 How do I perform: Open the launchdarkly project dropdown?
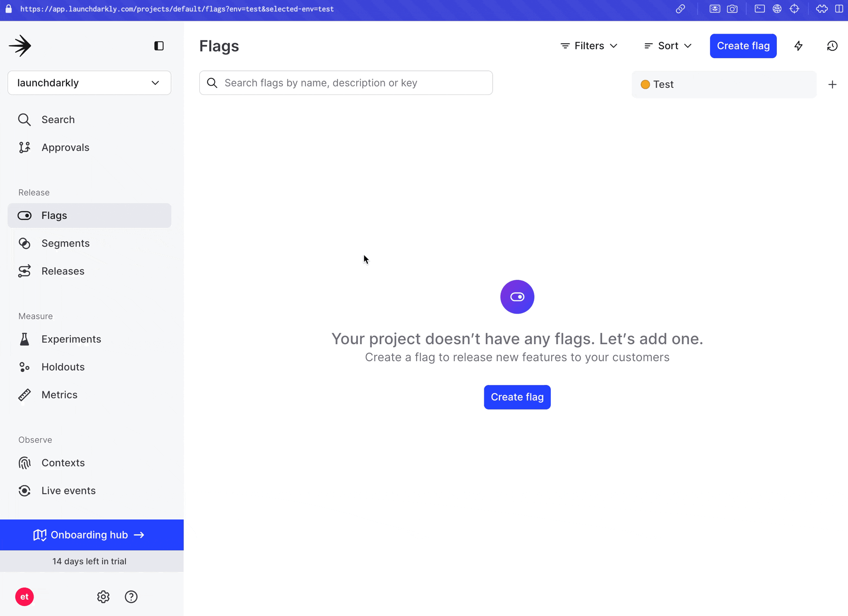coord(89,83)
